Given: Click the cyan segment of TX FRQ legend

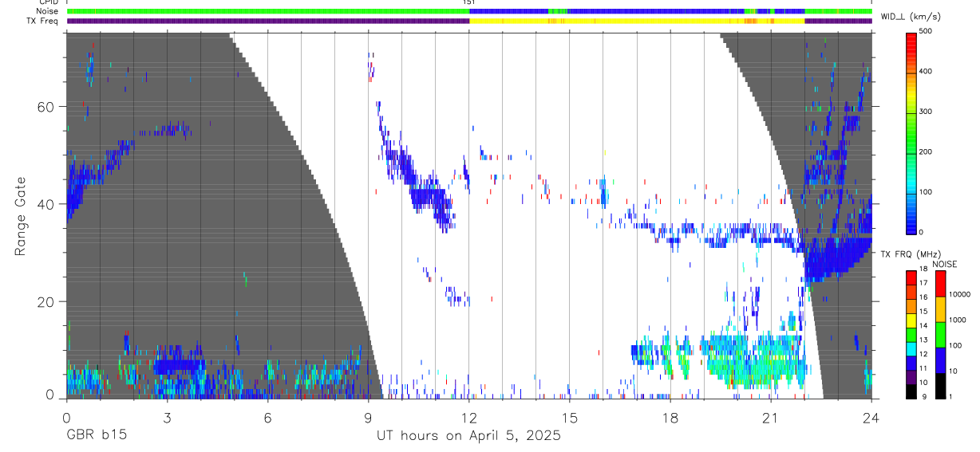Looking at the screenshot, I should (x=911, y=348).
